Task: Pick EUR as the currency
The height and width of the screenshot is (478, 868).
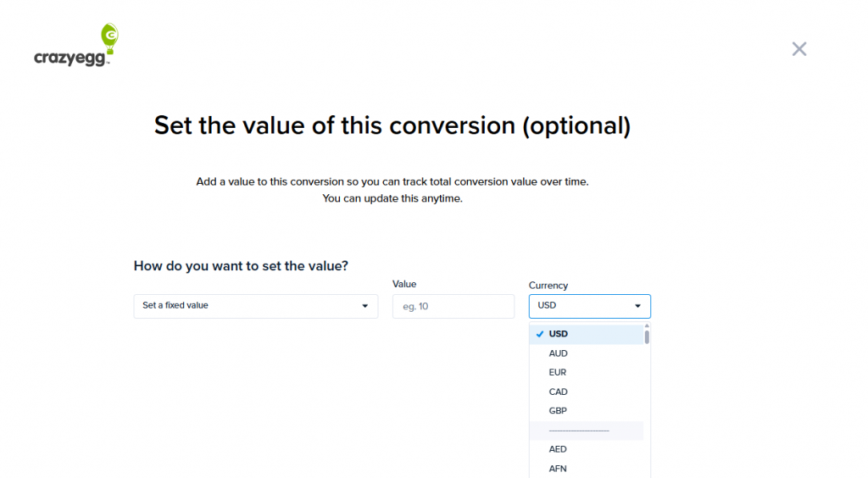Action: [558, 372]
